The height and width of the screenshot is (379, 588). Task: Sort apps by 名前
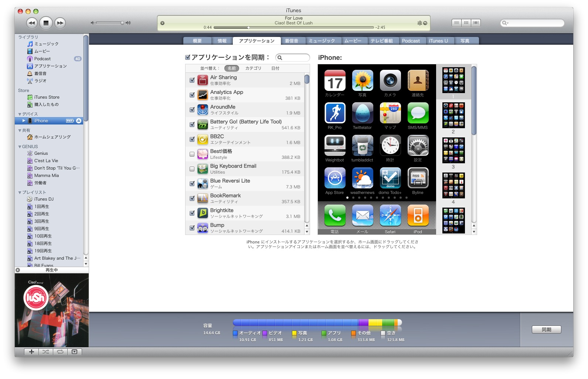(232, 68)
